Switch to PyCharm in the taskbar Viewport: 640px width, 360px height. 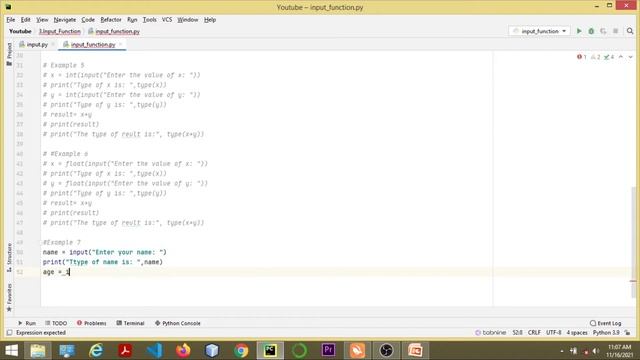point(270,350)
